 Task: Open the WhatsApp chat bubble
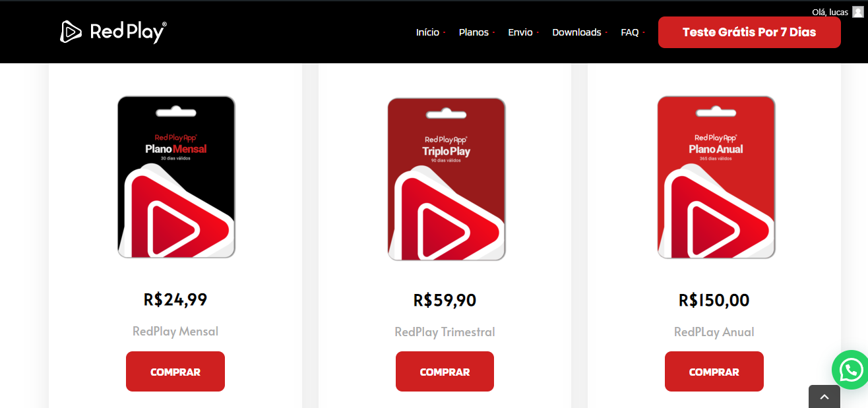click(x=851, y=370)
